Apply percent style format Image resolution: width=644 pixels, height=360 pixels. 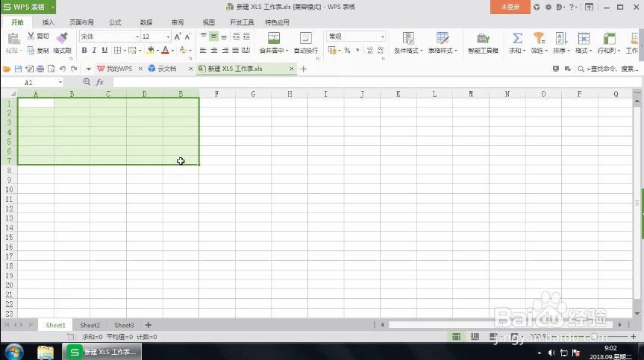tap(348, 50)
